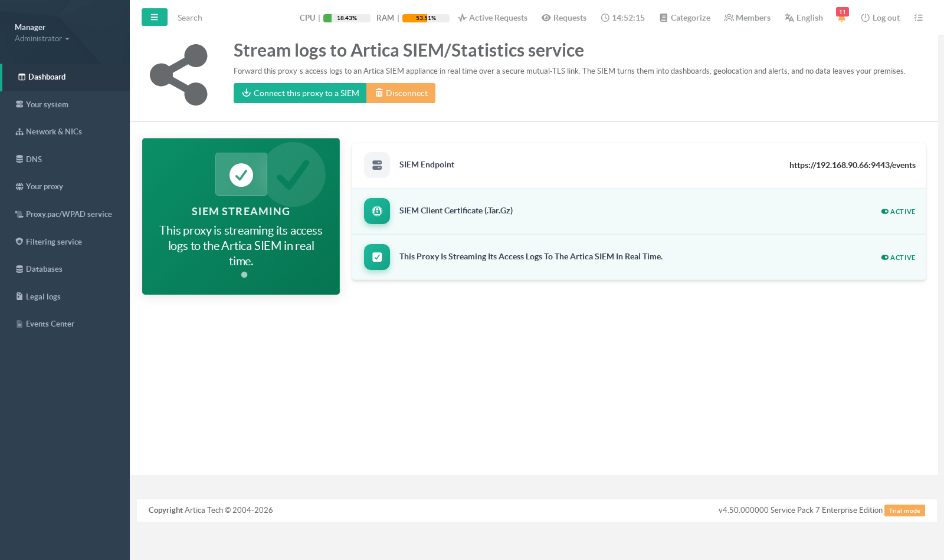This screenshot has height=560, width=944.
Task: Click the Active Requests pulse icon
Action: click(462, 18)
